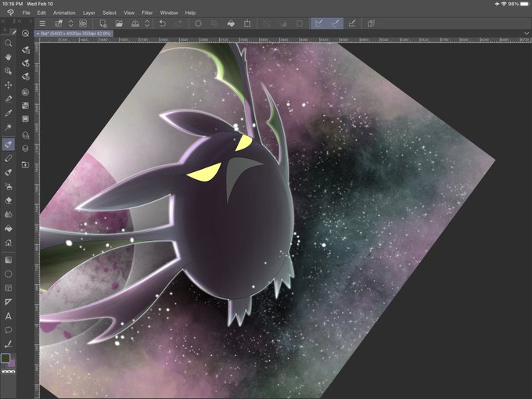The width and height of the screenshot is (532, 399).
Task: Open brush size palette icon
Action: [26, 77]
